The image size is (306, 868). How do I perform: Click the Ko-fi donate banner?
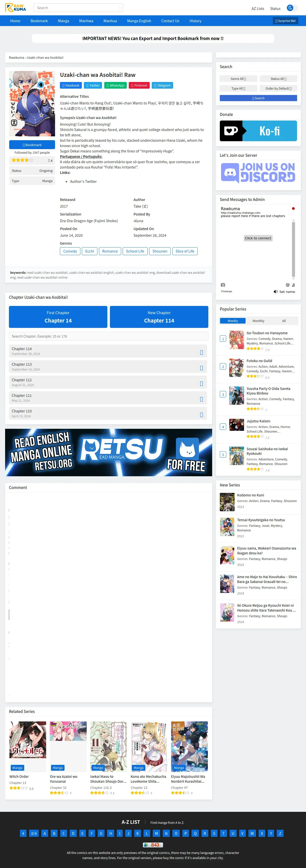point(258,131)
